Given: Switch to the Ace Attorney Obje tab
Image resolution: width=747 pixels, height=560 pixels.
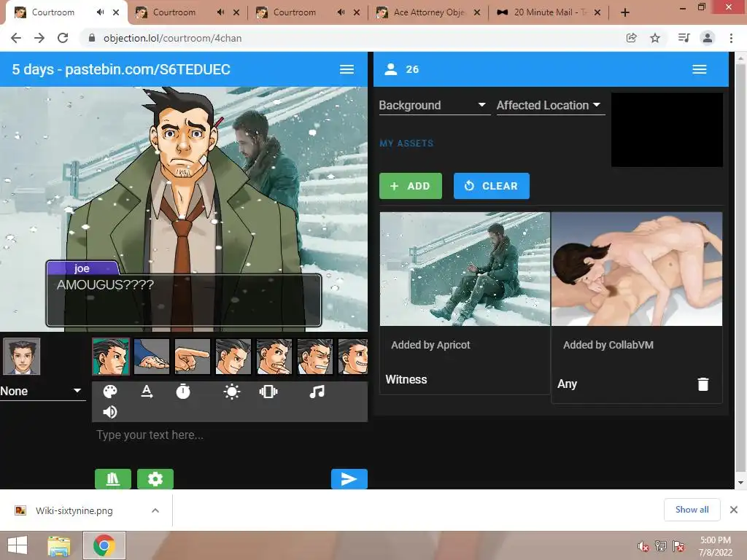Looking at the screenshot, I should [427, 12].
